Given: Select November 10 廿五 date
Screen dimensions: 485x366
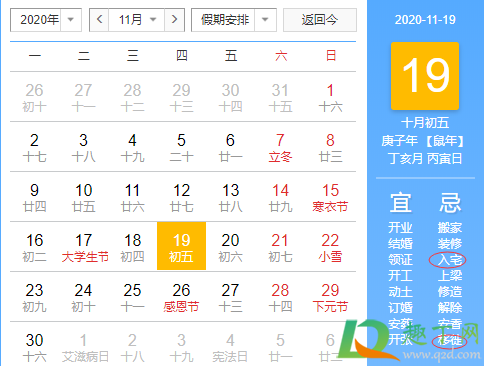Looking at the screenshot, I should click(83, 197).
